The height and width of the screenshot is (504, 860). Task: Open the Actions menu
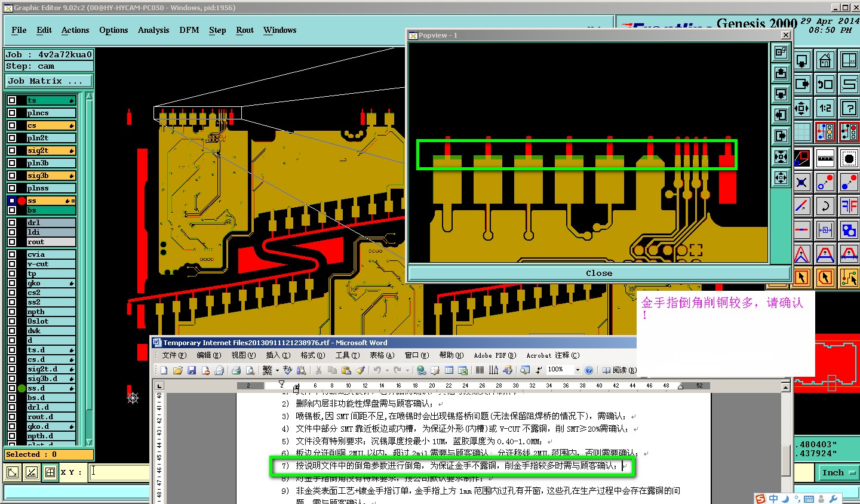pos(75,30)
